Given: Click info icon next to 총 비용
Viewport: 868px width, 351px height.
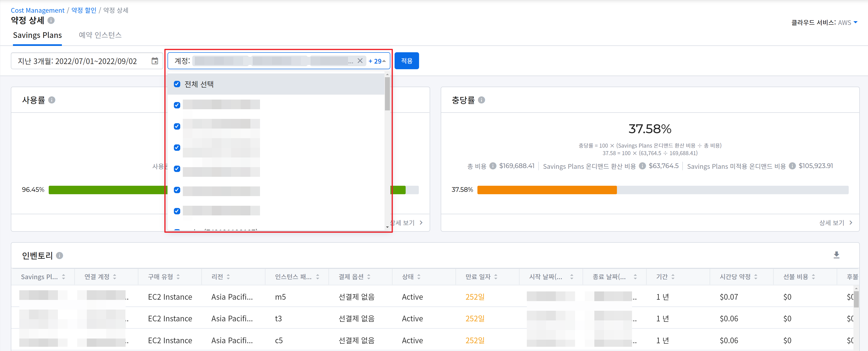Looking at the screenshot, I should [x=493, y=166].
